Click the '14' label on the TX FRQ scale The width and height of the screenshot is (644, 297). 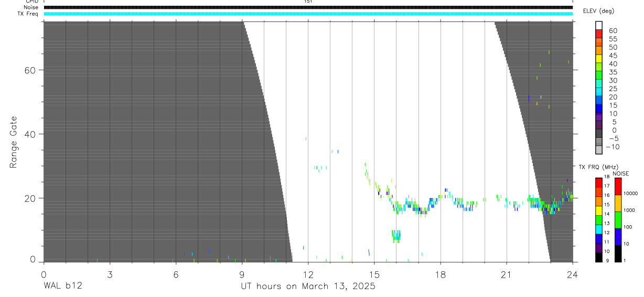pos(607,214)
